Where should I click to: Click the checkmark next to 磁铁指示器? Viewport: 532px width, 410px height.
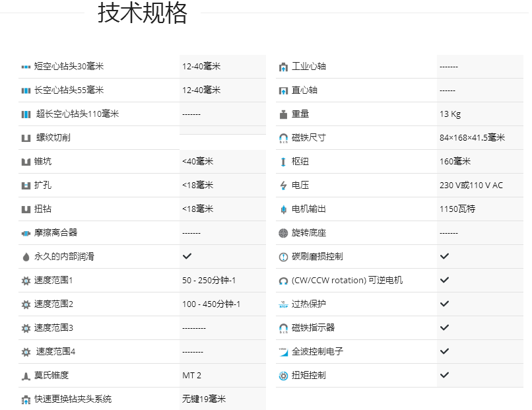click(x=444, y=327)
